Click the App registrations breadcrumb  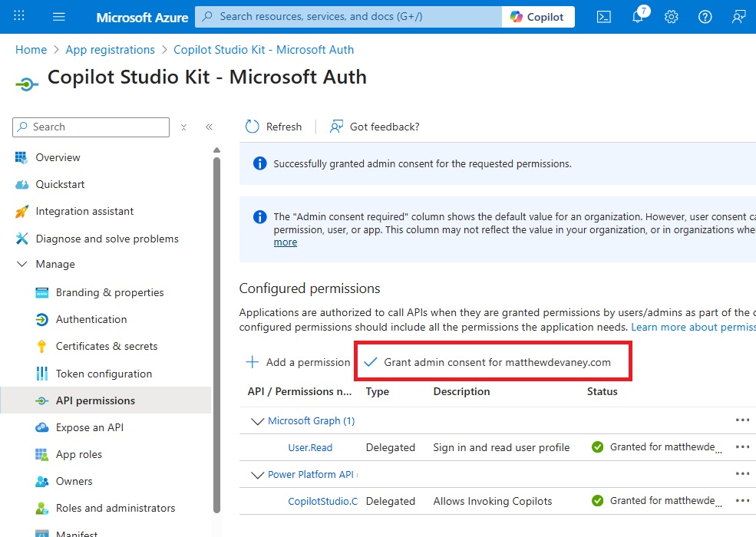(110, 50)
